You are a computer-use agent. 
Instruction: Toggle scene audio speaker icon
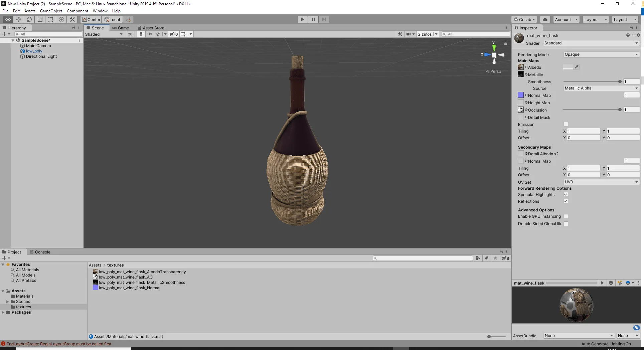[149, 34]
